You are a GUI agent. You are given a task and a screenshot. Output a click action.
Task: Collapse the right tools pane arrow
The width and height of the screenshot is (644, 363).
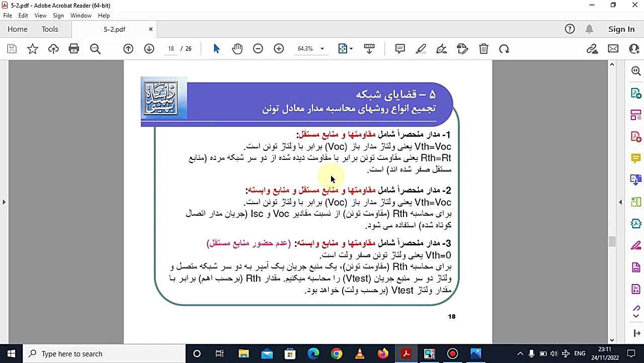point(620,202)
